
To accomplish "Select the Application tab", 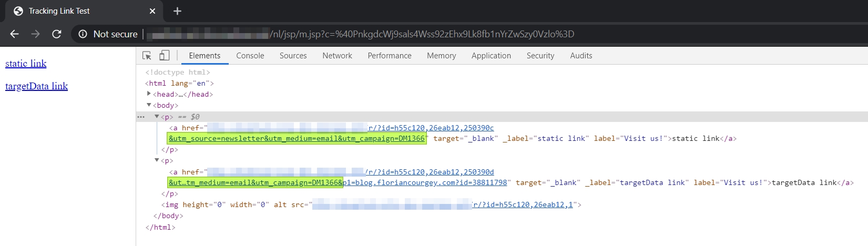I will tap(491, 56).
